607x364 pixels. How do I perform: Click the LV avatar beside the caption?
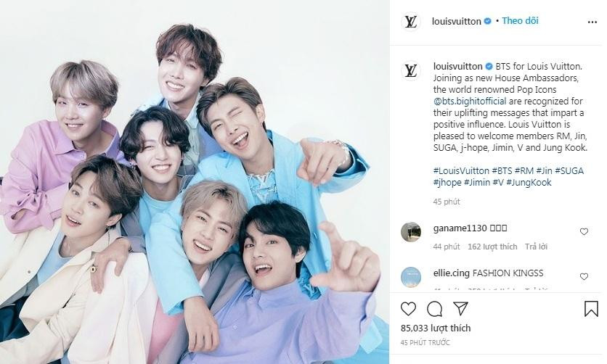(411, 71)
